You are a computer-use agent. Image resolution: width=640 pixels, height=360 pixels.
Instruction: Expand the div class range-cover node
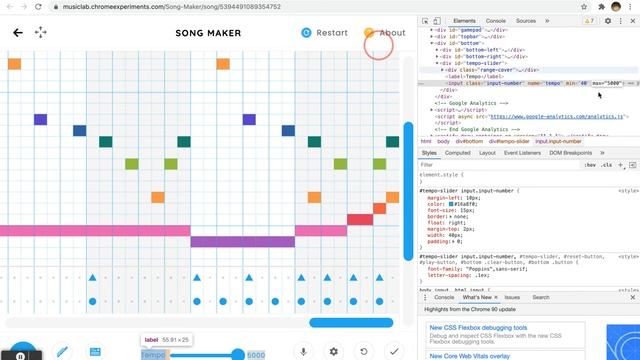(442, 70)
